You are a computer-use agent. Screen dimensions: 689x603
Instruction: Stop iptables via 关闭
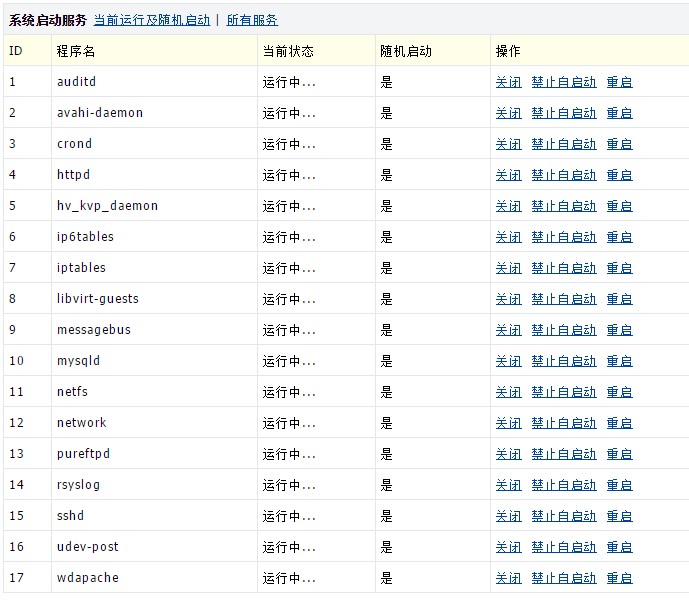pyautogui.click(x=508, y=268)
